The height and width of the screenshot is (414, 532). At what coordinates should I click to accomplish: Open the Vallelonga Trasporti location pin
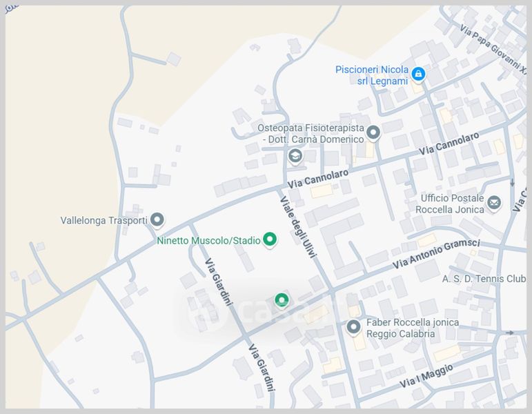tap(157, 219)
